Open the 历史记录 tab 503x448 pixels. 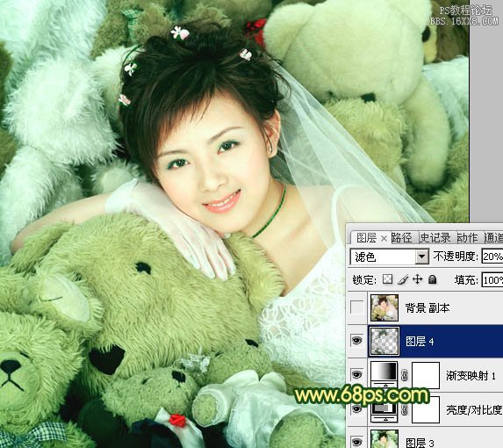435,238
